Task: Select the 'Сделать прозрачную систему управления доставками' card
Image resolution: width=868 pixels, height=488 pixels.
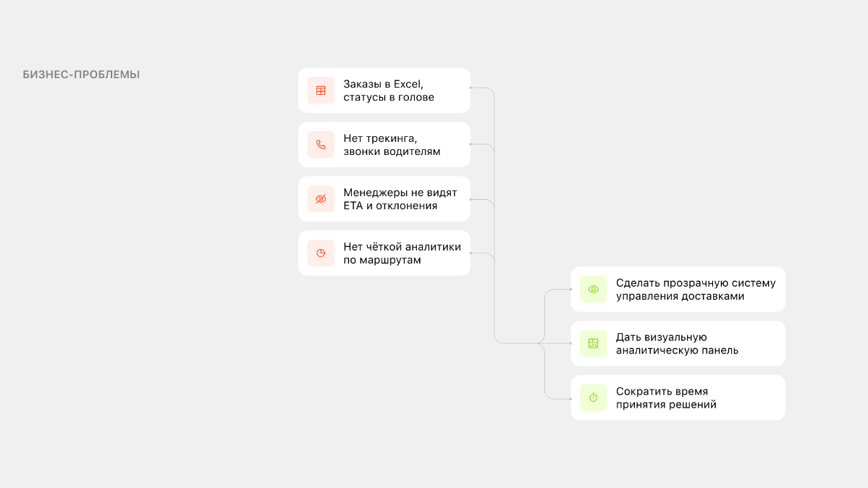Action: (x=678, y=289)
